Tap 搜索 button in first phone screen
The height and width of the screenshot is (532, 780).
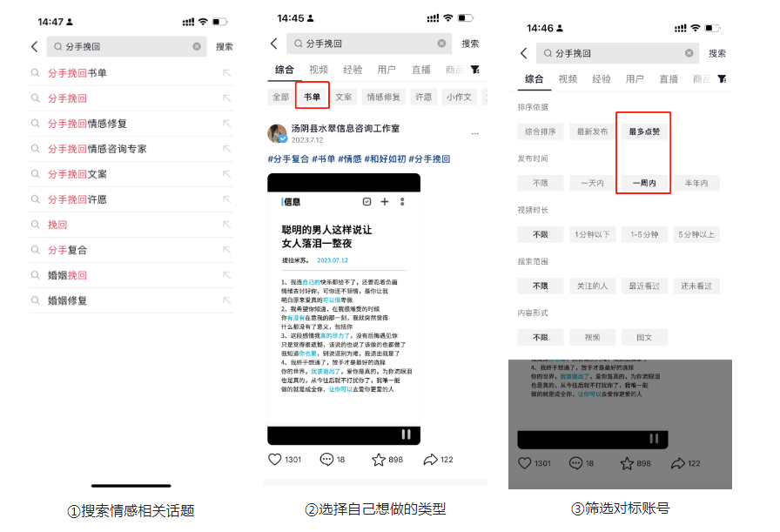[224, 47]
